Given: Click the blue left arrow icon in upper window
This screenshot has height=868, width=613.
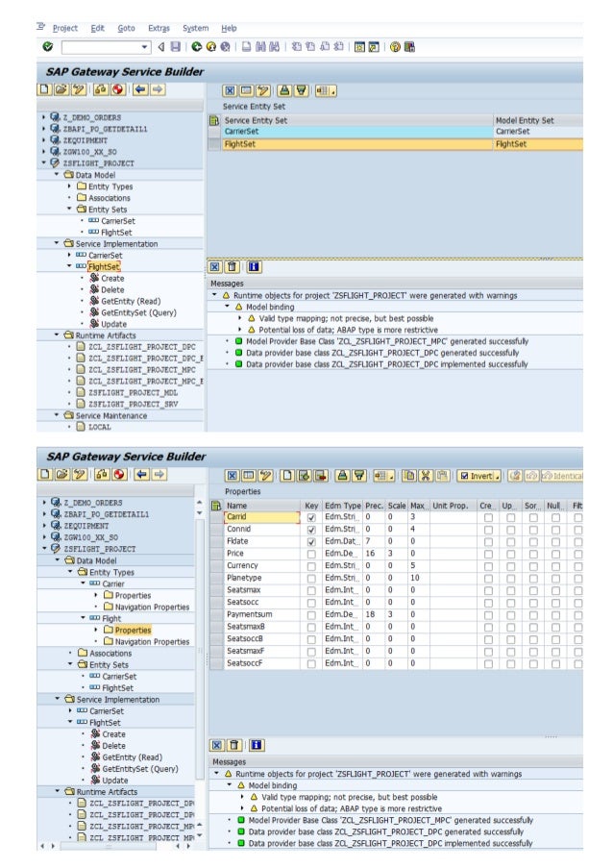Looking at the screenshot, I should tap(140, 89).
